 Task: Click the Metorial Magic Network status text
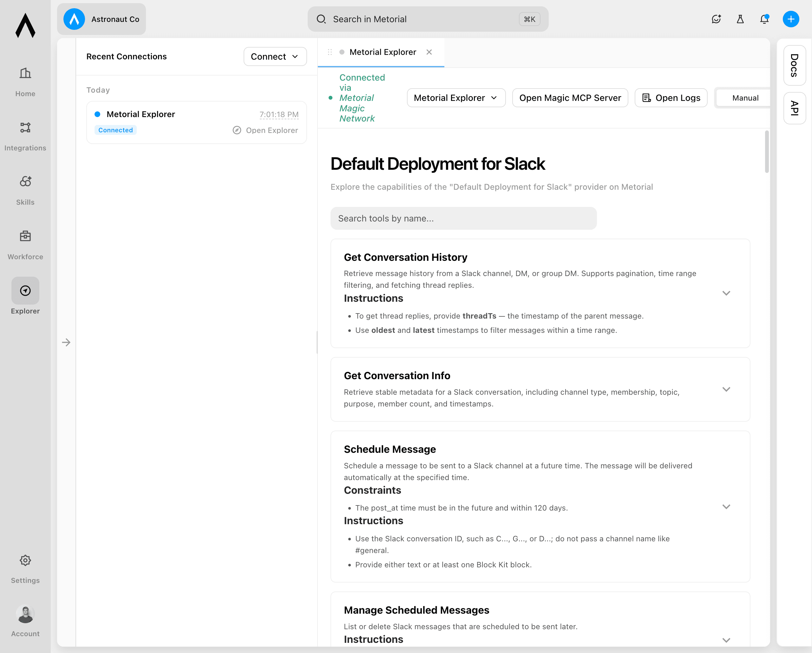coord(357,108)
